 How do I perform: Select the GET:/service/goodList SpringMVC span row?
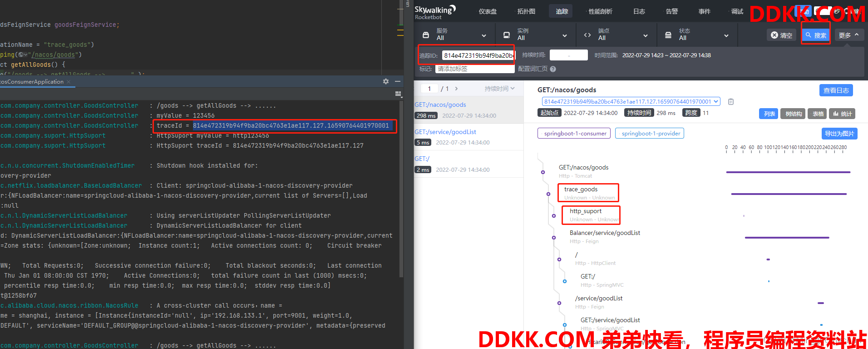tap(610, 324)
